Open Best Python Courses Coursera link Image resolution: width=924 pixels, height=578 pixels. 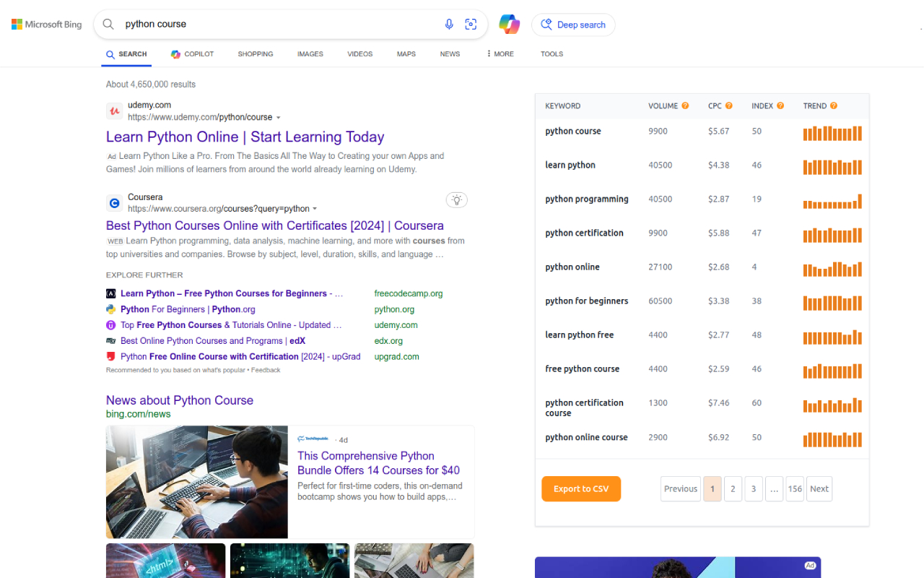(x=275, y=226)
